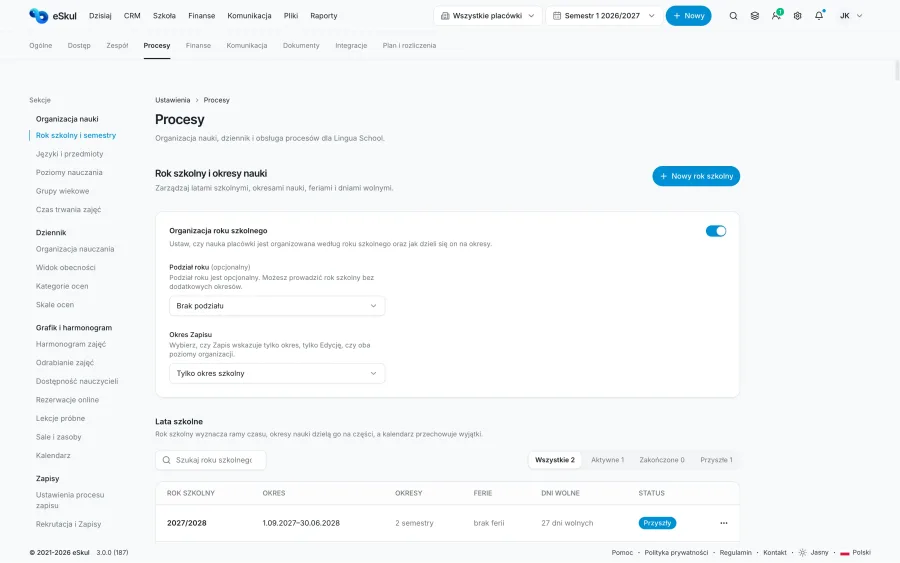Screen dimensions: 900x563
Task: Select Lekcje próbne in sidebar
Action: point(60,418)
